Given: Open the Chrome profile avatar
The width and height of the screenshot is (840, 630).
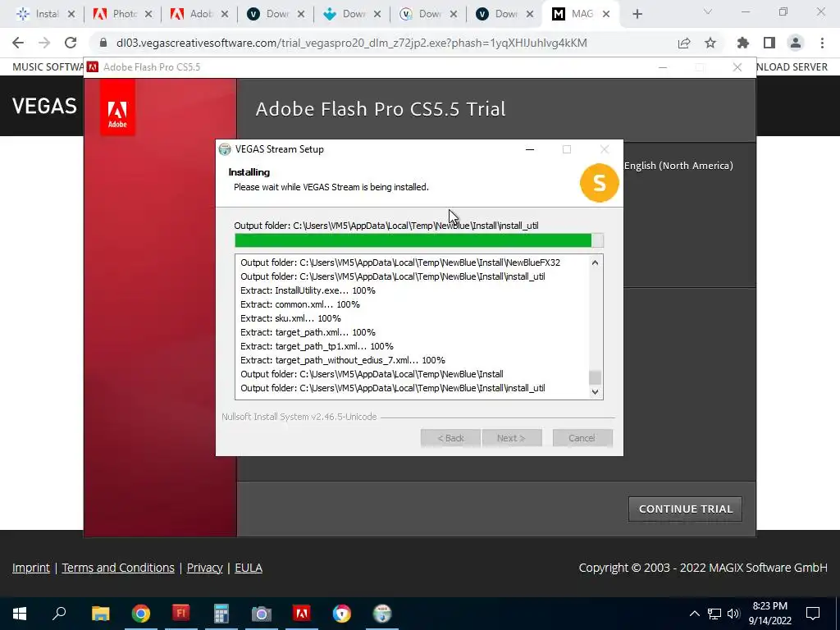Looking at the screenshot, I should point(796,43).
